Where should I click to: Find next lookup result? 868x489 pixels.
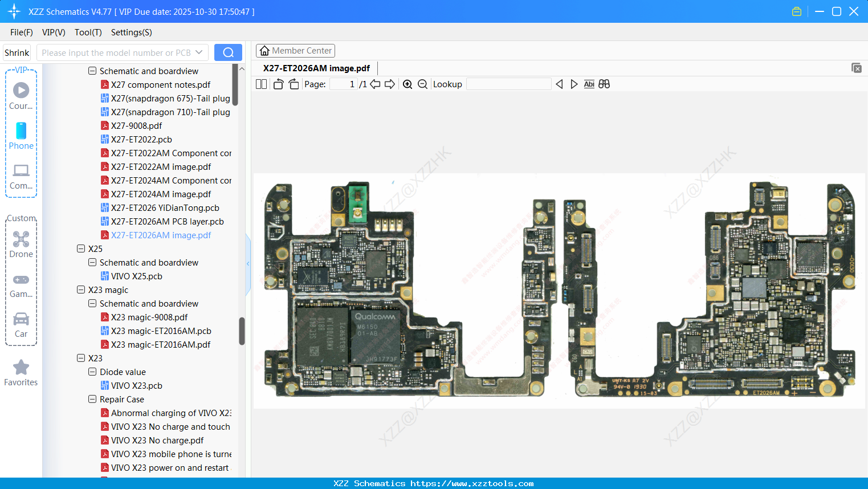[574, 84]
